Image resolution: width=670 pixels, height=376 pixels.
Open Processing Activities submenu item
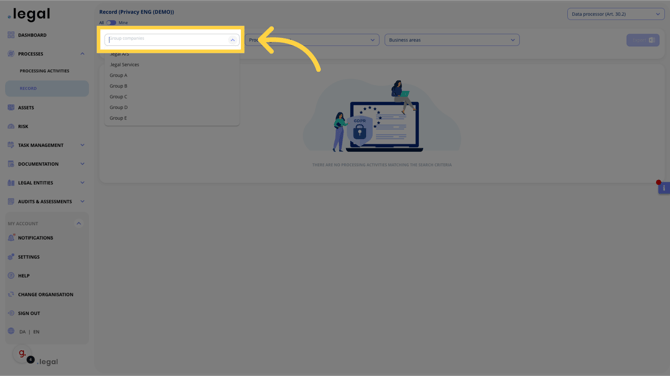pos(44,71)
